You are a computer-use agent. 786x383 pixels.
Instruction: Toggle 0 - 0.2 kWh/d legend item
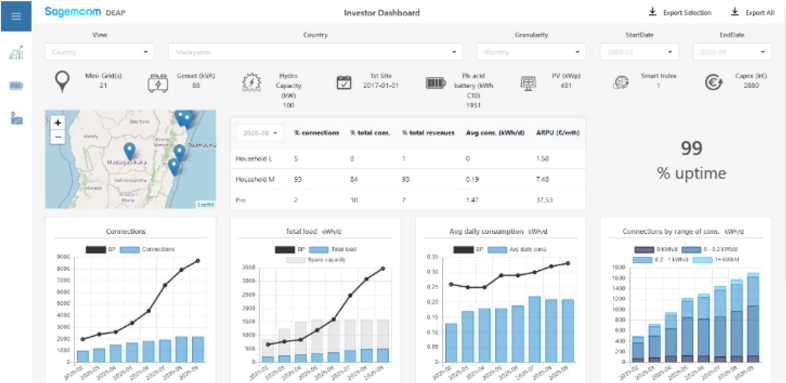pyautogui.click(x=710, y=249)
